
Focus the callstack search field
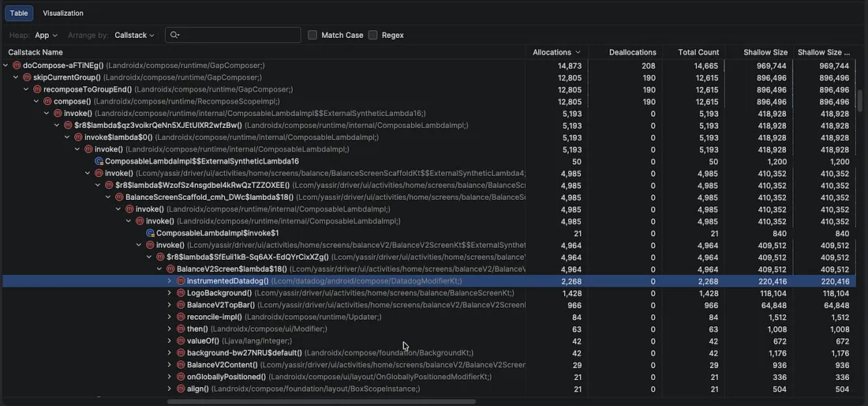pos(233,35)
